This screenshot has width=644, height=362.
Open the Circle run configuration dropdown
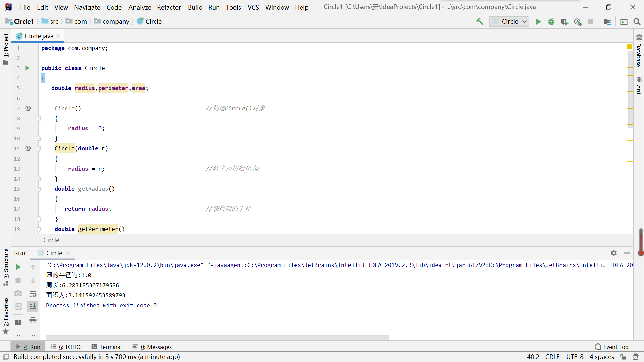click(x=509, y=22)
